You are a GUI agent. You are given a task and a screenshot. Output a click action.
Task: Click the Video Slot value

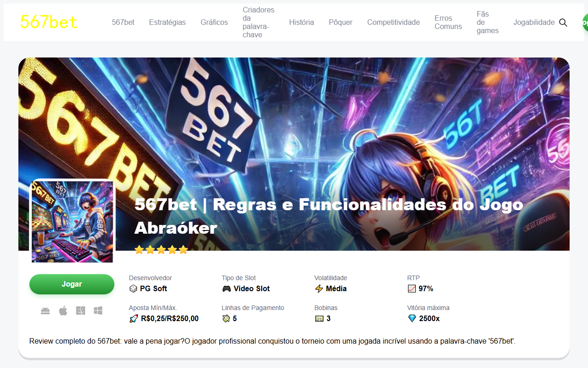252,289
